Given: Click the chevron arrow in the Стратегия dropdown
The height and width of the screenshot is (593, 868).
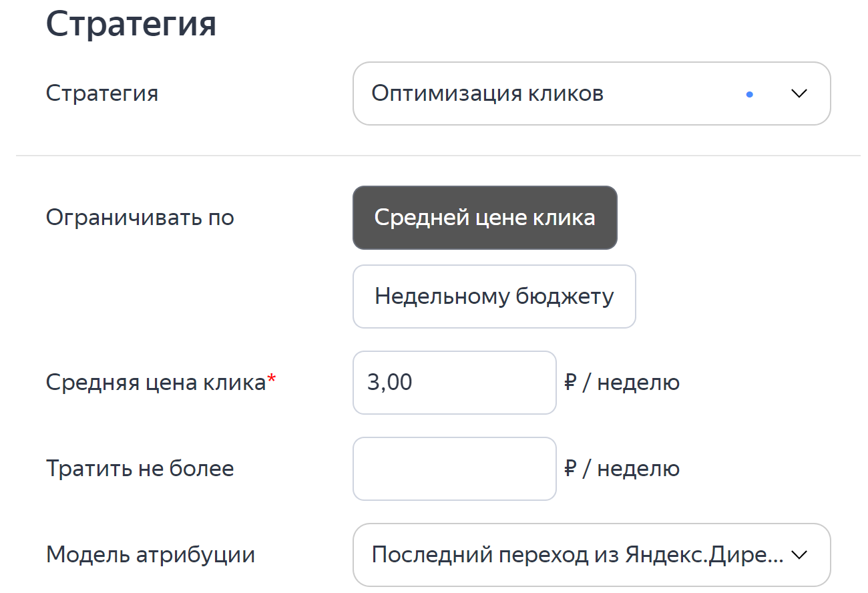Looking at the screenshot, I should 799,94.
